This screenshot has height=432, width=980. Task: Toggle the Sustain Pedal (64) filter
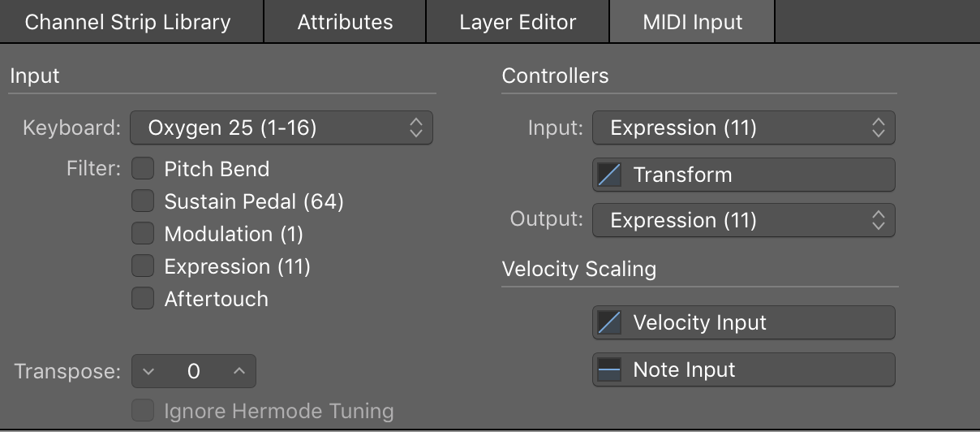(x=143, y=201)
